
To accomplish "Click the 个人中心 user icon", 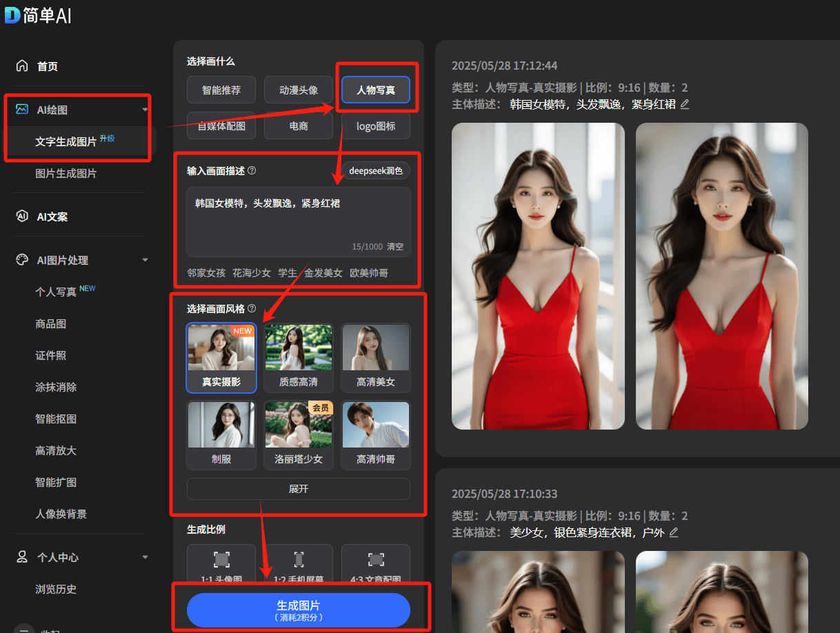I will pos(22,557).
